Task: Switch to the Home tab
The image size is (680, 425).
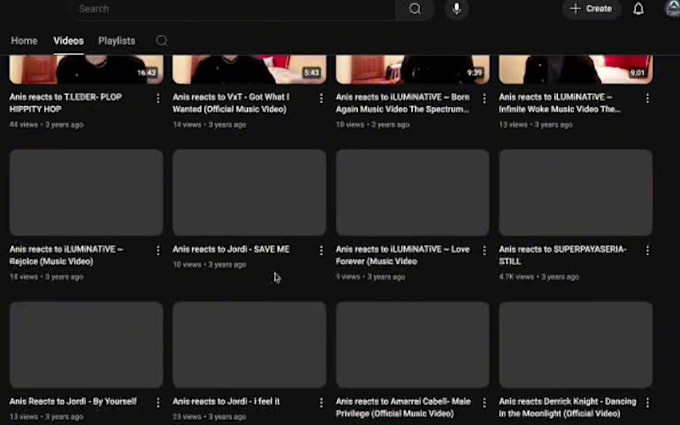Action: pyautogui.click(x=24, y=41)
